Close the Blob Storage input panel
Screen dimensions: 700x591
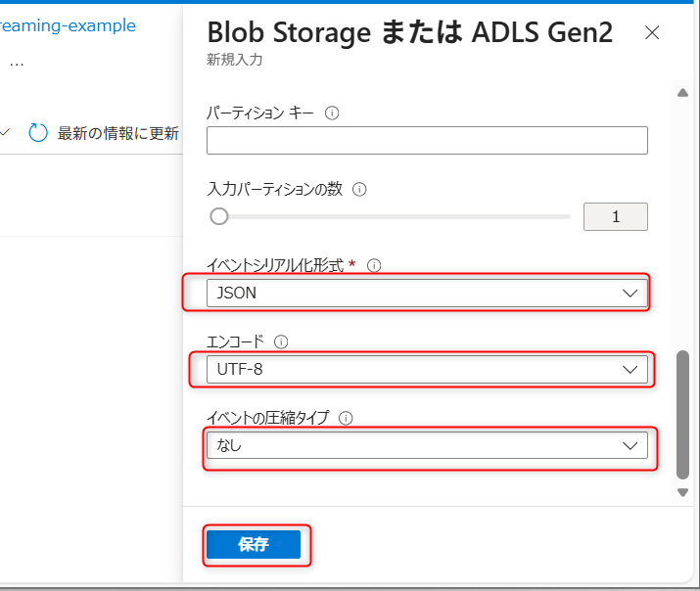(x=652, y=33)
